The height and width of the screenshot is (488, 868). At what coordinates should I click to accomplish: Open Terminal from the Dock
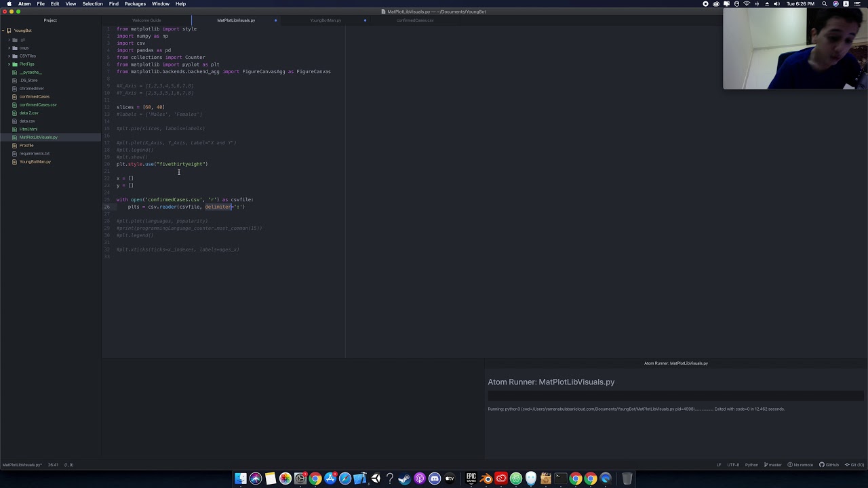(561, 479)
